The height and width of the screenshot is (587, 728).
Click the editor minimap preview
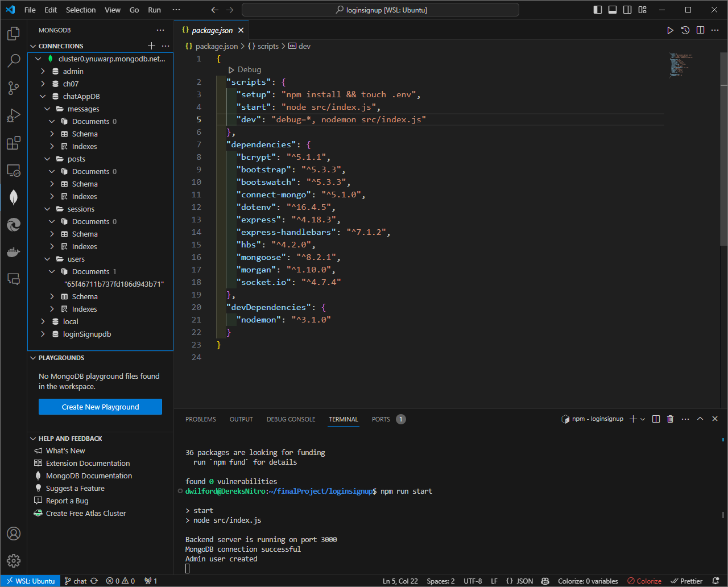point(681,65)
